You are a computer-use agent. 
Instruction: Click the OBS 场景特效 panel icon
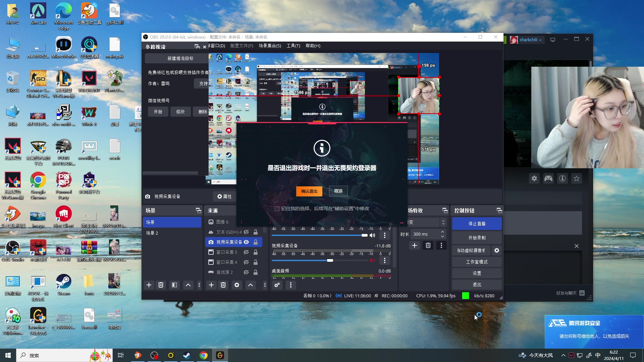pos(444,210)
